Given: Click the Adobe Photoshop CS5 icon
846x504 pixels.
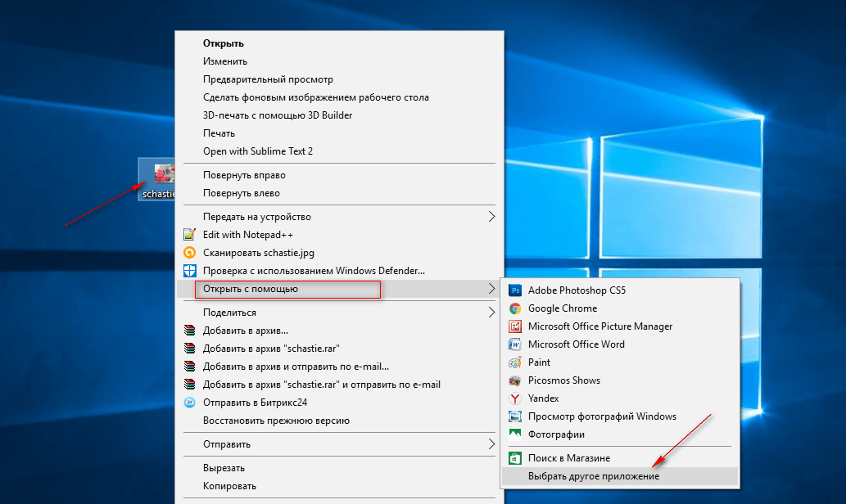Looking at the screenshot, I should (515, 290).
